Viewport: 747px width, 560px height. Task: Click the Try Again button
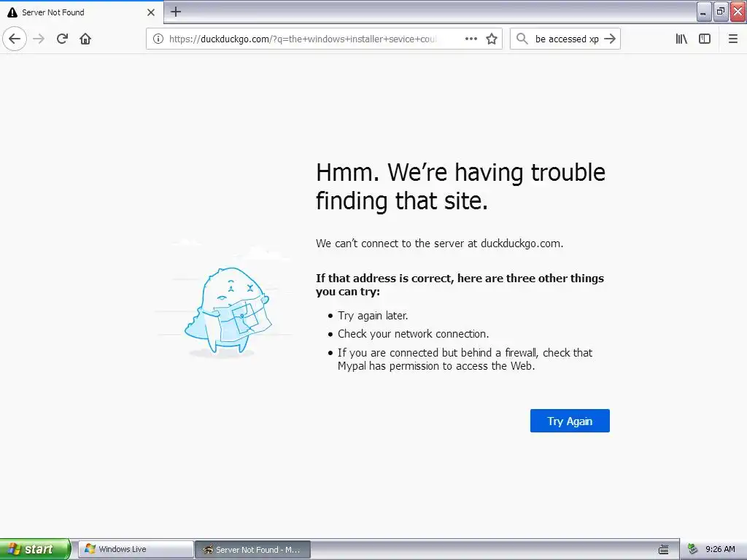coord(570,421)
